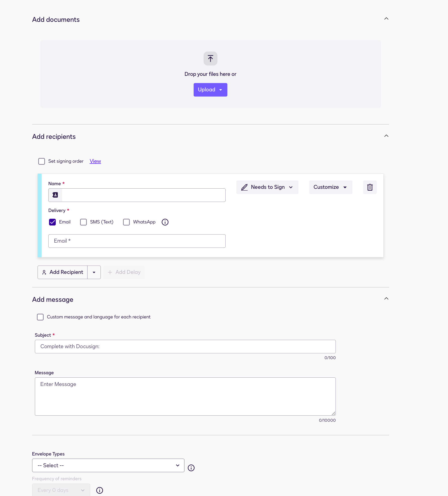Viewport: 448px width, 496px height.
Task: Collapse the Add recipients section chevron
Action: tap(386, 136)
